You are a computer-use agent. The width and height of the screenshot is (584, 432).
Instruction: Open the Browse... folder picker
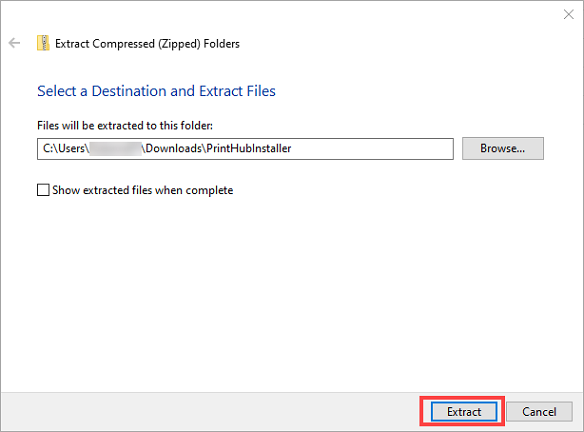click(503, 149)
